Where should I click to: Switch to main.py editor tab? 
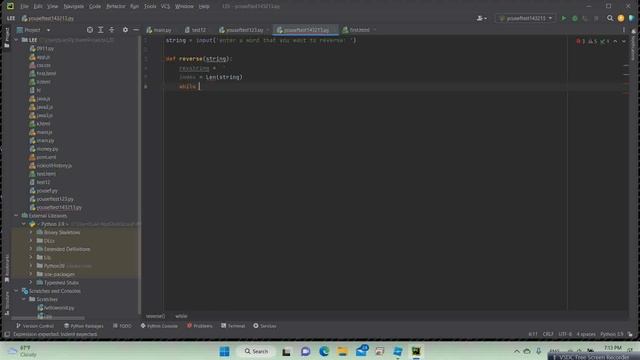pos(159,30)
